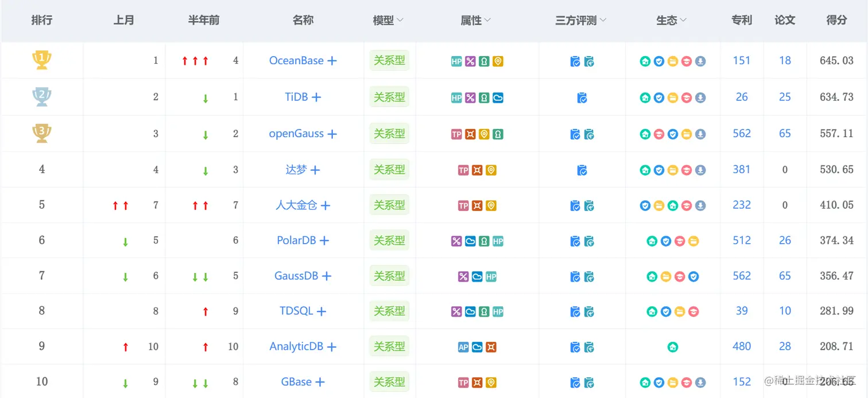Click the green home ecosystem icon for OceanBase
Screen dimensions: 868x398
[645, 61]
